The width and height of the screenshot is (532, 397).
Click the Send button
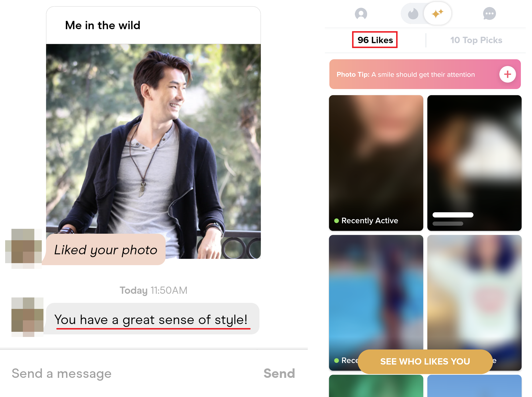(279, 373)
